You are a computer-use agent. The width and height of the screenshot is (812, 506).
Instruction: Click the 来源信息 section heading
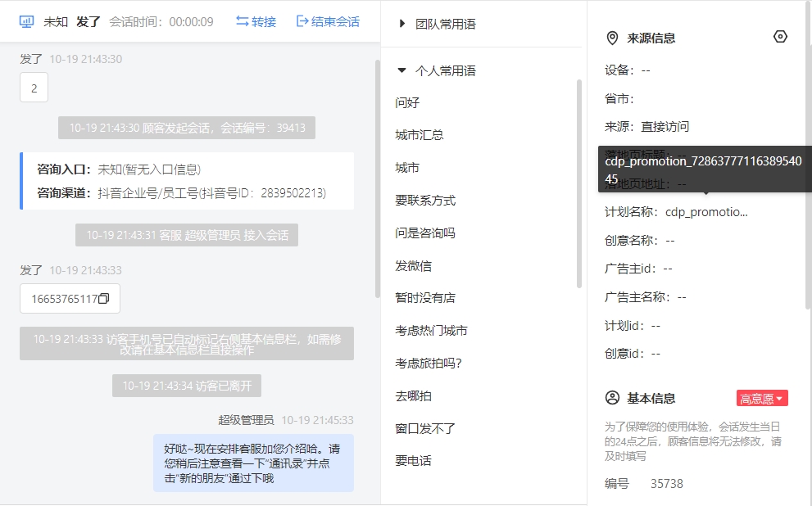click(x=651, y=38)
